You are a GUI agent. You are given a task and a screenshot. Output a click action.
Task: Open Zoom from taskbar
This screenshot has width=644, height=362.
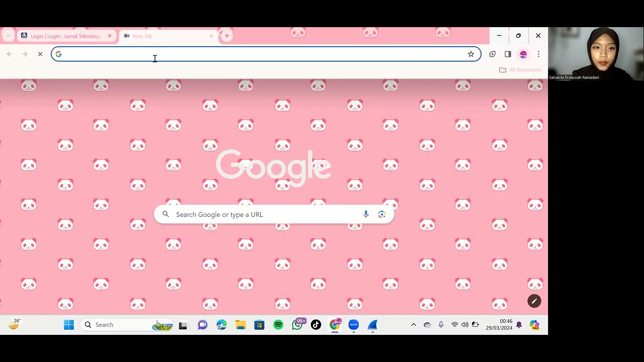[x=354, y=325]
